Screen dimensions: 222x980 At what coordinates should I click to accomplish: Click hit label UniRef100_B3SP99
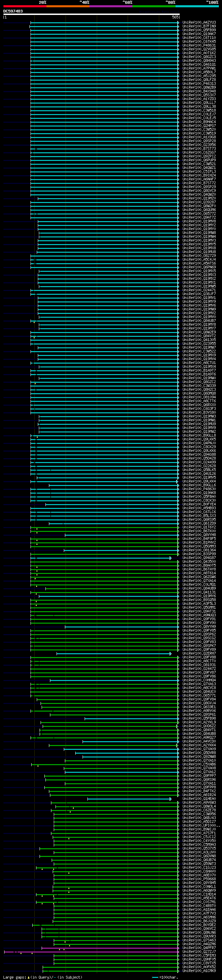[199, 554]
